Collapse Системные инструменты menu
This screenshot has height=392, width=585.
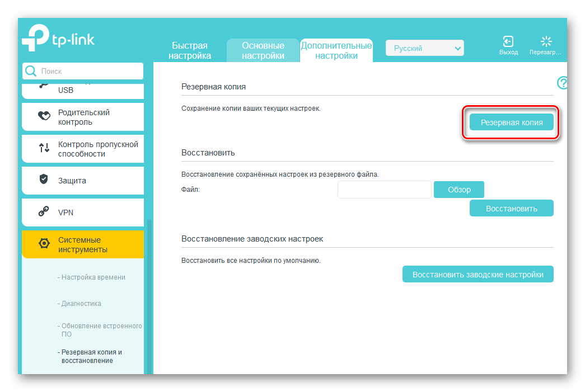coord(83,244)
